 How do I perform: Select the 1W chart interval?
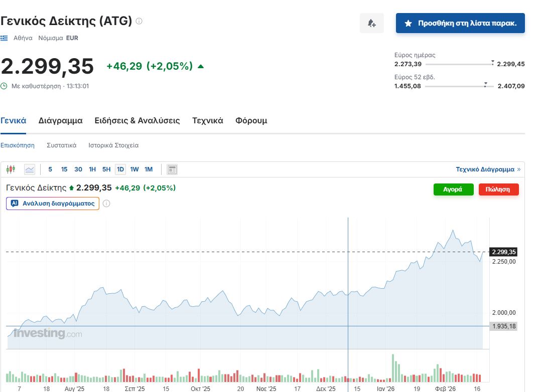134,169
